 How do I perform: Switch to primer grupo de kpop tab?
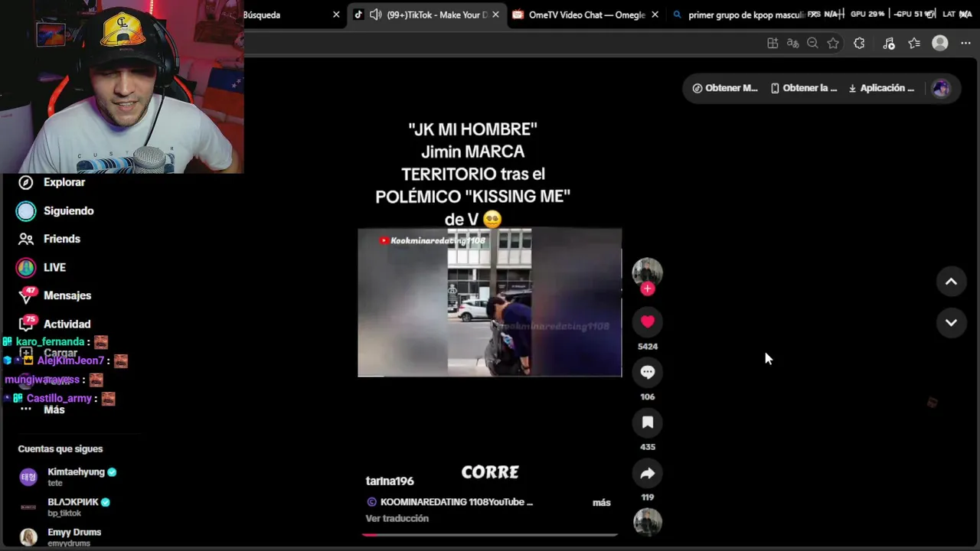pyautogui.click(x=746, y=15)
